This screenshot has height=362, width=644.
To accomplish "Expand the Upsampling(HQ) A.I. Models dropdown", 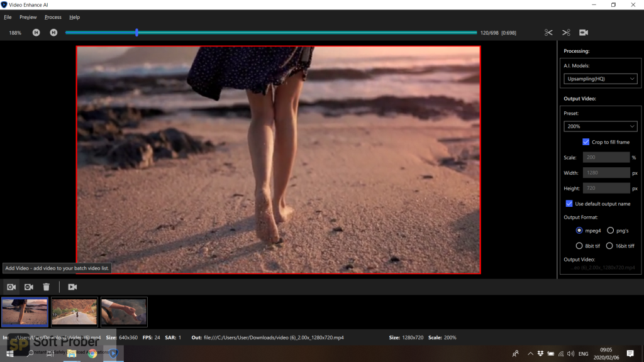I will point(600,79).
